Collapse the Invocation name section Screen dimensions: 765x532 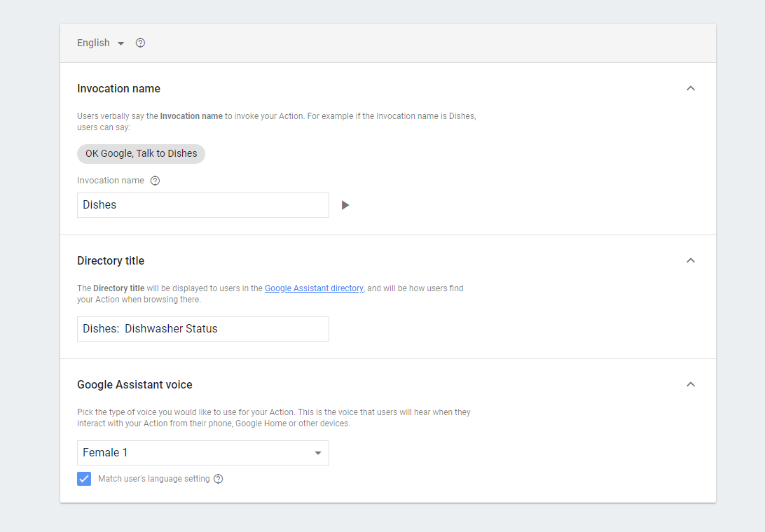coord(691,88)
